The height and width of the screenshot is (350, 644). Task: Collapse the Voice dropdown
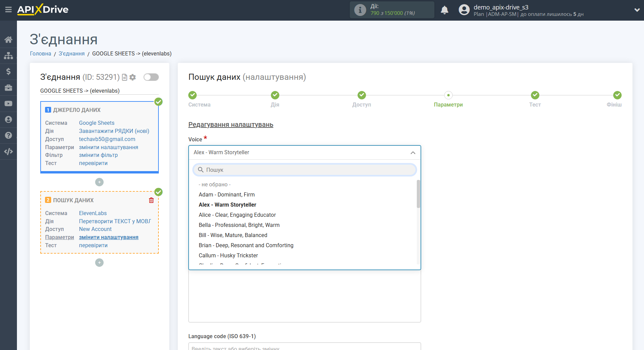[x=413, y=153]
